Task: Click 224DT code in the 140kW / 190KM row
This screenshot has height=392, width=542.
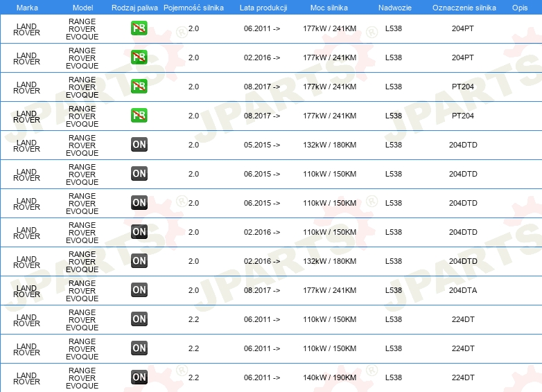Action: (463, 377)
